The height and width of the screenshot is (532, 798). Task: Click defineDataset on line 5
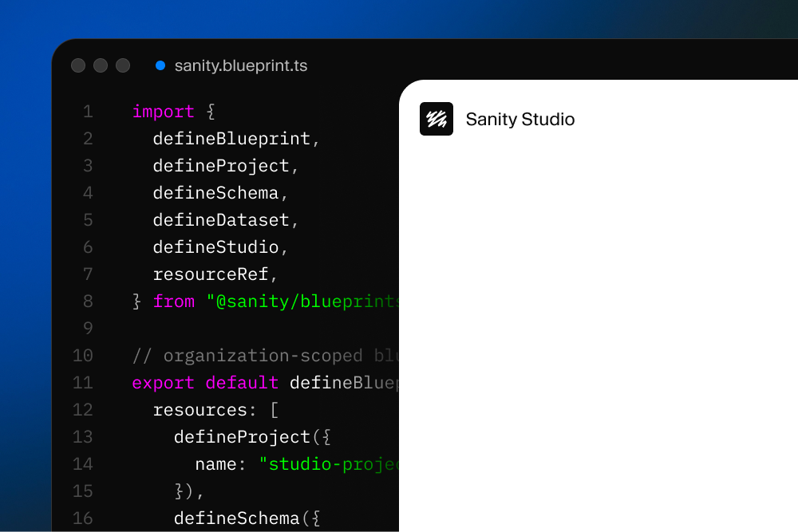(x=221, y=219)
